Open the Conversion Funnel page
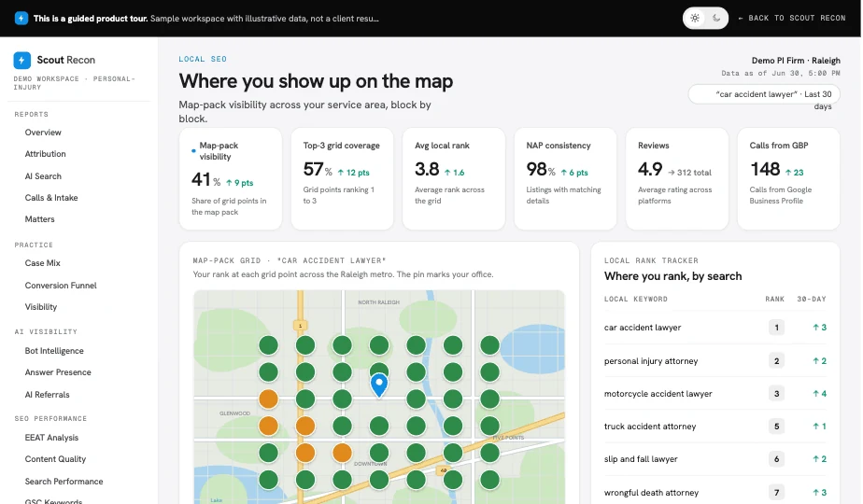Image resolution: width=863 pixels, height=504 pixels. coord(61,285)
